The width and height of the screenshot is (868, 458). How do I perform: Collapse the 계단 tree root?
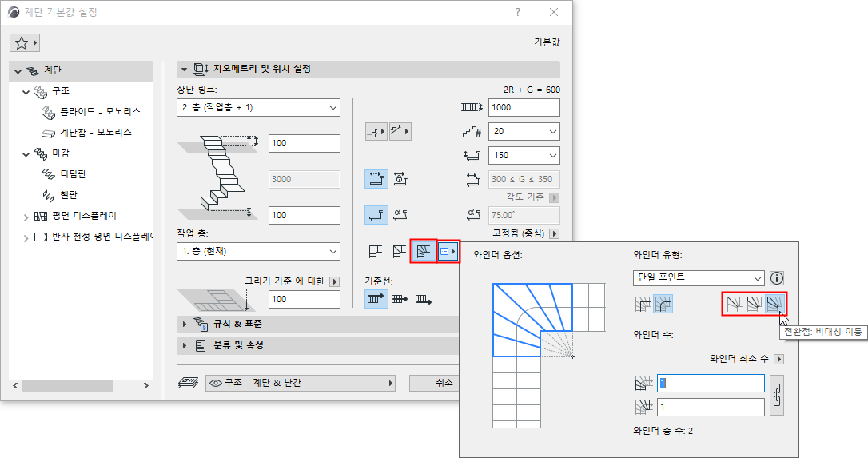(x=18, y=71)
